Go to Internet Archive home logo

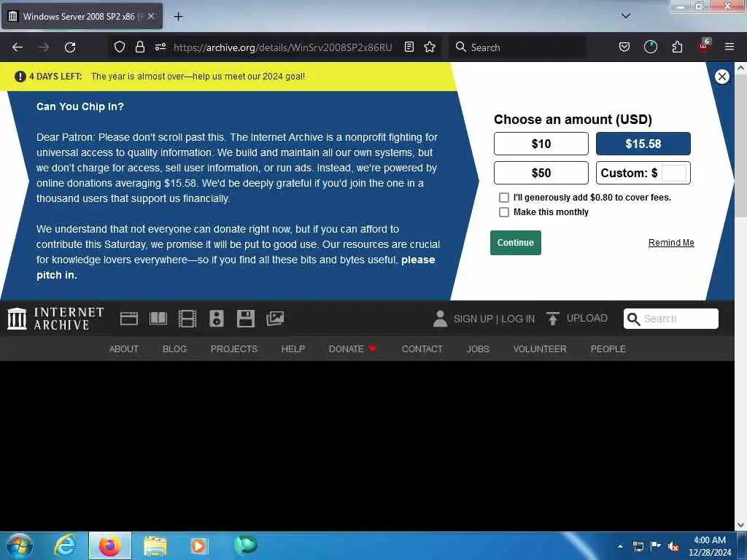click(x=55, y=319)
